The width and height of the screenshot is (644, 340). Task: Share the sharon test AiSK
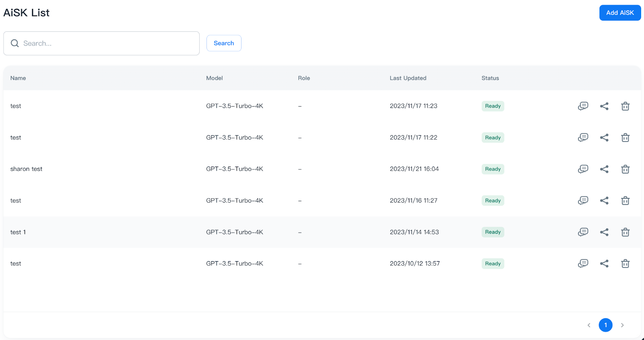point(604,169)
